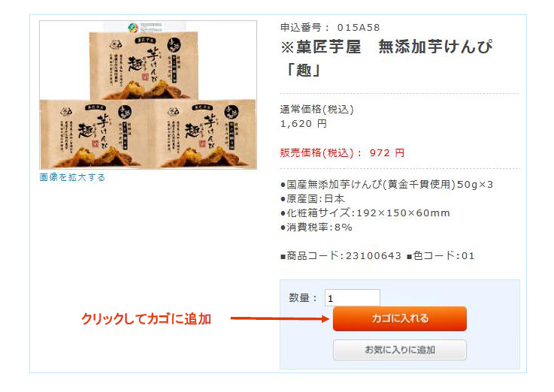Click the 申込番号 015A58 text
Viewport: 554px width, 392px height.
coord(330,27)
